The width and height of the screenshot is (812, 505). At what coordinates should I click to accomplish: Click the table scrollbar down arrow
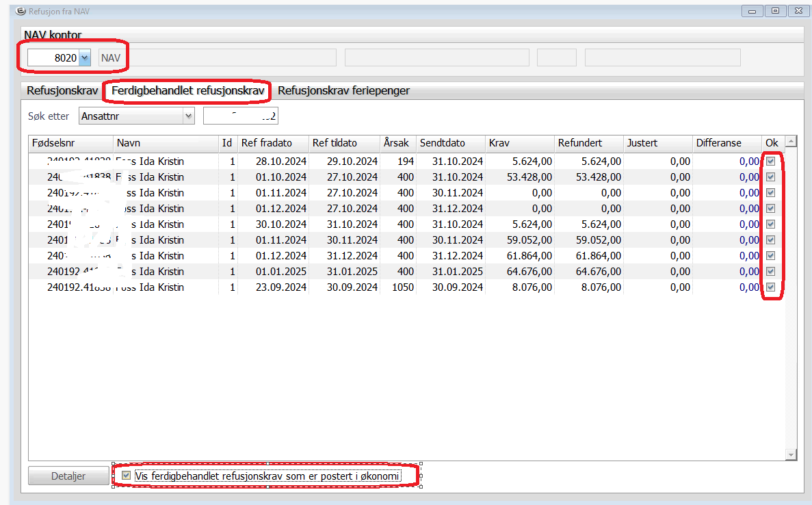click(x=791, y=455)
